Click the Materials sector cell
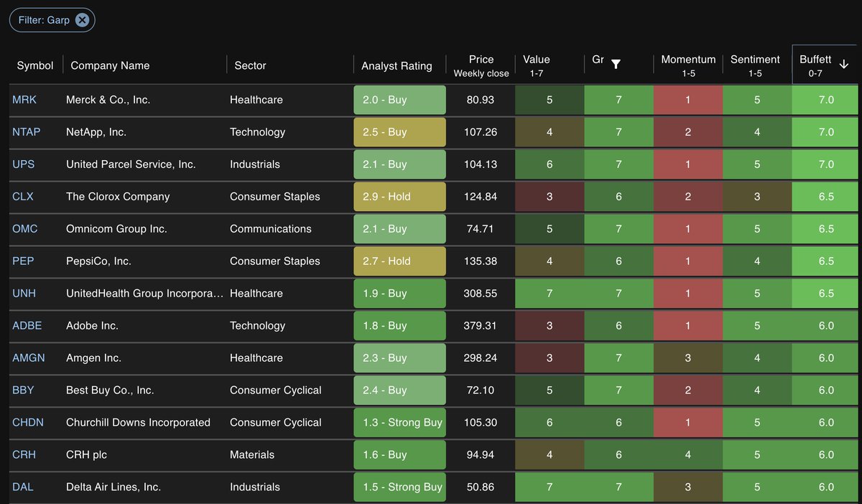This screenshot has width=862, height=504. pyautogui.click(x=252, y=455)
